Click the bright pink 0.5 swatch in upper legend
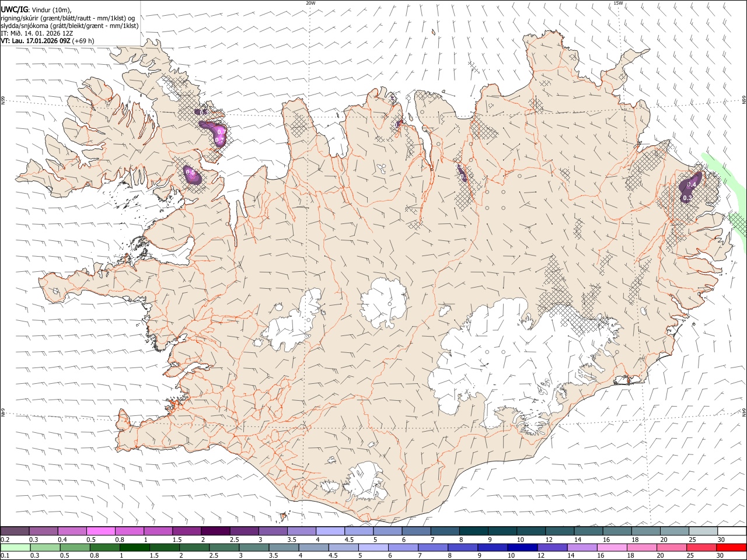The height and width of the screenshot is (560, 747). coord(101,531)
